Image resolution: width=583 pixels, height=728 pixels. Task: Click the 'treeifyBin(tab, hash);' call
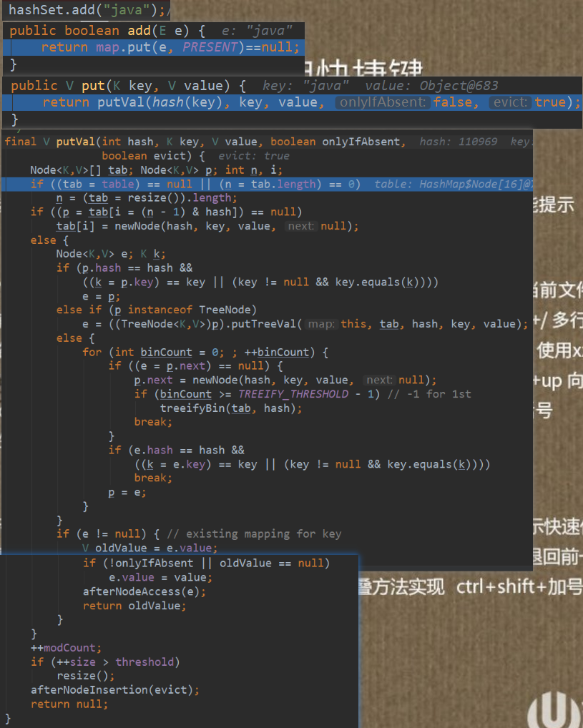231,408
